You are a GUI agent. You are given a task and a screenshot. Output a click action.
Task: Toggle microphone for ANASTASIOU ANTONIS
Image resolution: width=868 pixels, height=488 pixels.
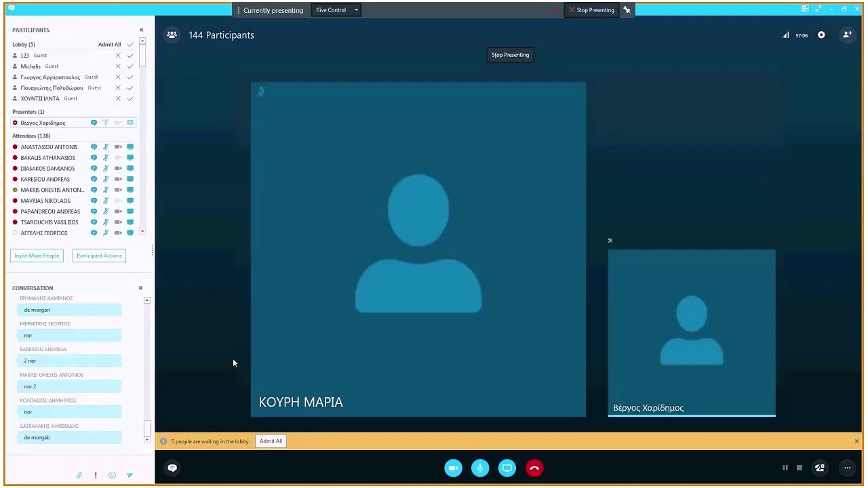pos(106,147)
